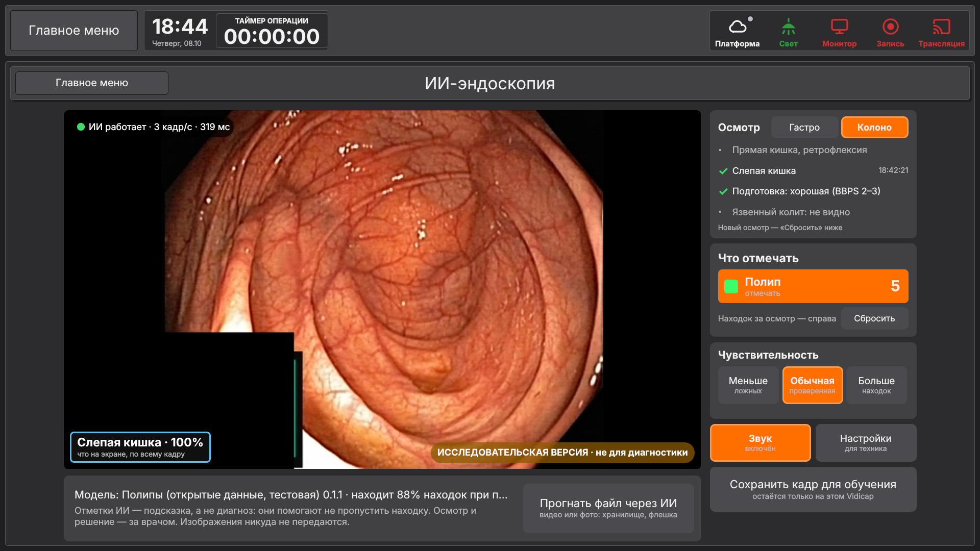This screenshot has width=980, height=551.
Task: Switch examination to Гастро
Action: pos(804,128)
